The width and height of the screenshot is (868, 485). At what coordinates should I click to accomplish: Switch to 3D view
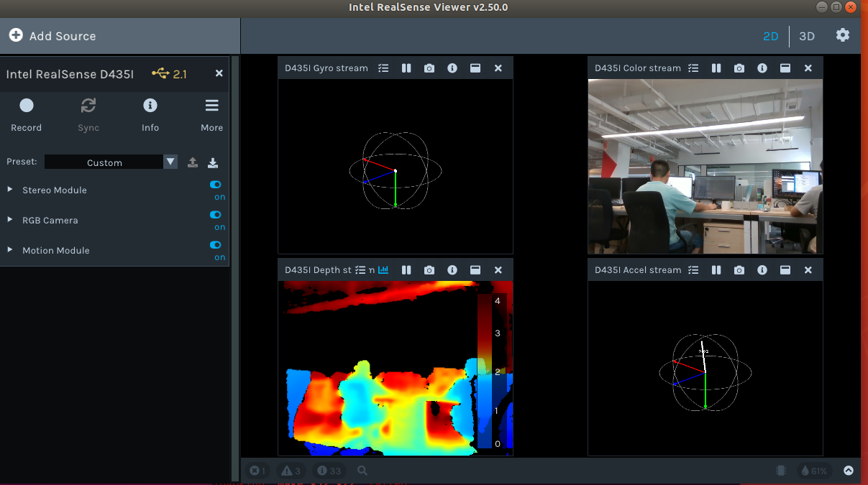[x=807, y=36]
